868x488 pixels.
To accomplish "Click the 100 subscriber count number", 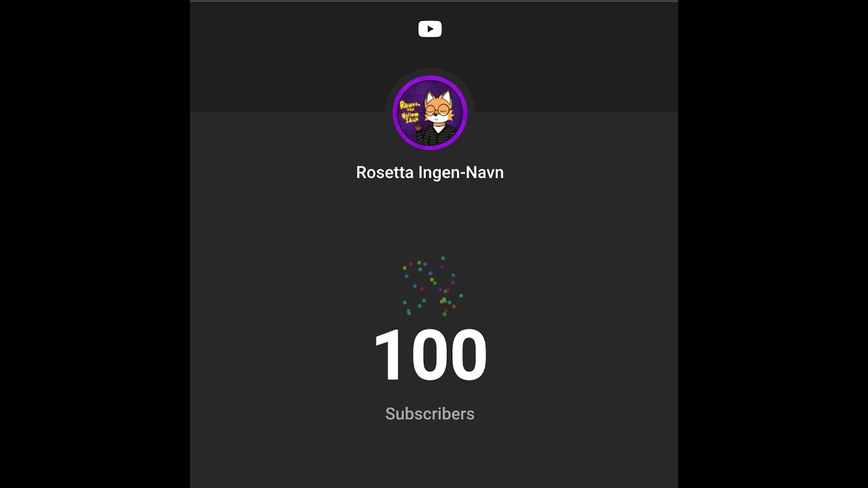I will pos(430,356).
